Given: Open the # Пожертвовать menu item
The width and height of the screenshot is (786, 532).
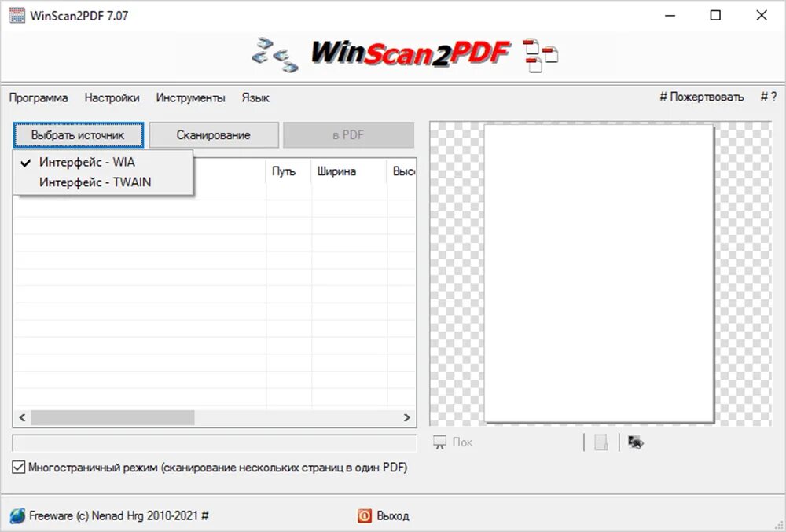Looking at the screenshot, I should (x=702, y=97).
